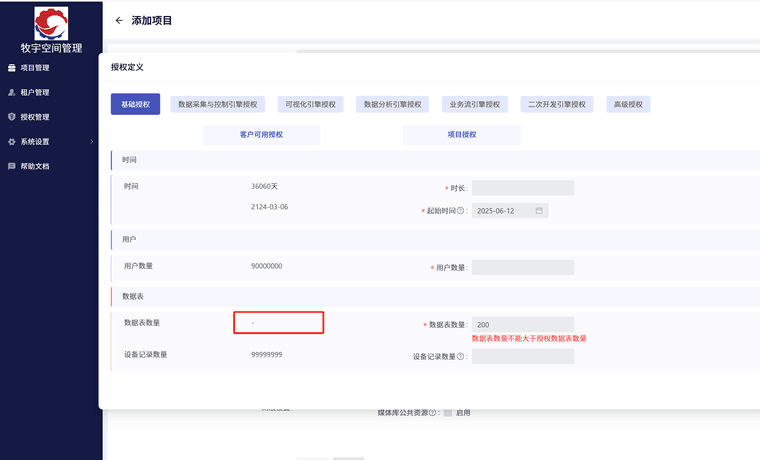Focus the 时长 input field
The width and height of the screenshot is (760, 460).
[x=523, y=188]
